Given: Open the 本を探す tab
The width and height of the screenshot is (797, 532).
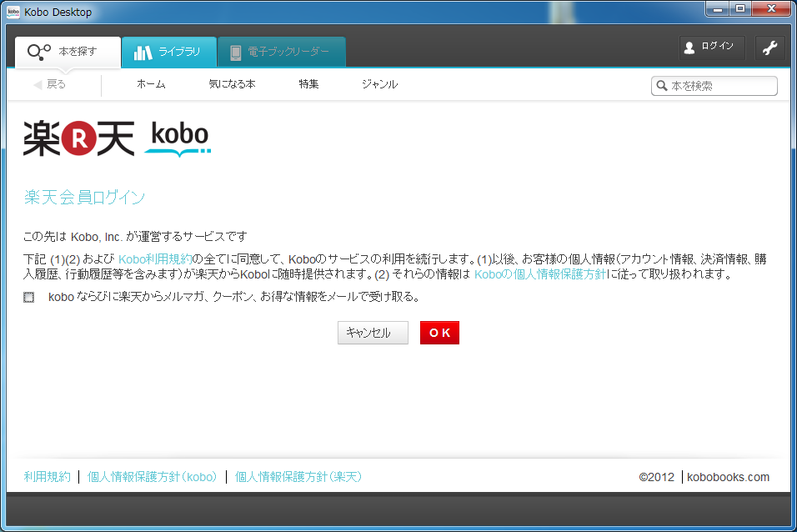Looking at the screenshot, I should (x=68, y=52).
